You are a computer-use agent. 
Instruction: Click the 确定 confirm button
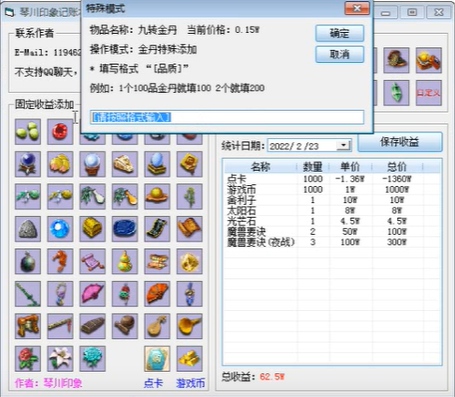(339, 33)
